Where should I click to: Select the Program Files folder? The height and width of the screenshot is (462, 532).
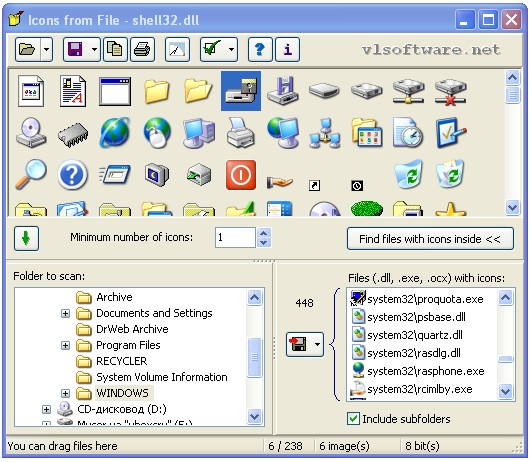tap(128, 345)
